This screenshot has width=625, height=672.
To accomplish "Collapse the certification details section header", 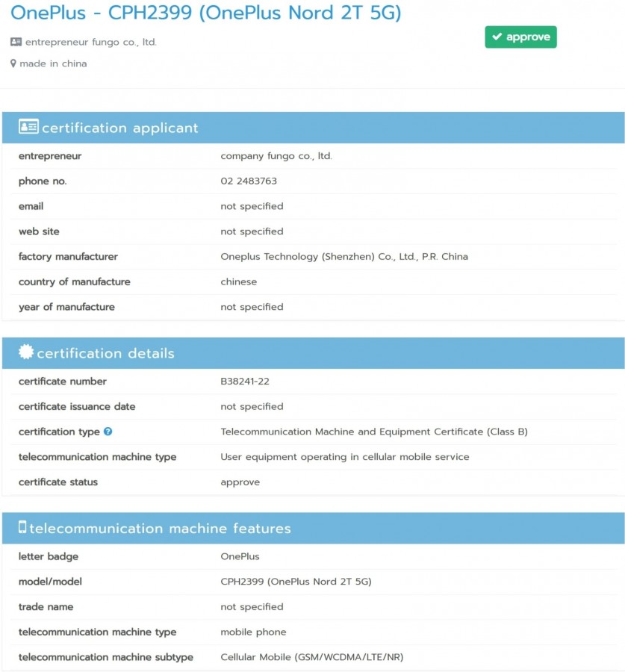I will (314, 353).
